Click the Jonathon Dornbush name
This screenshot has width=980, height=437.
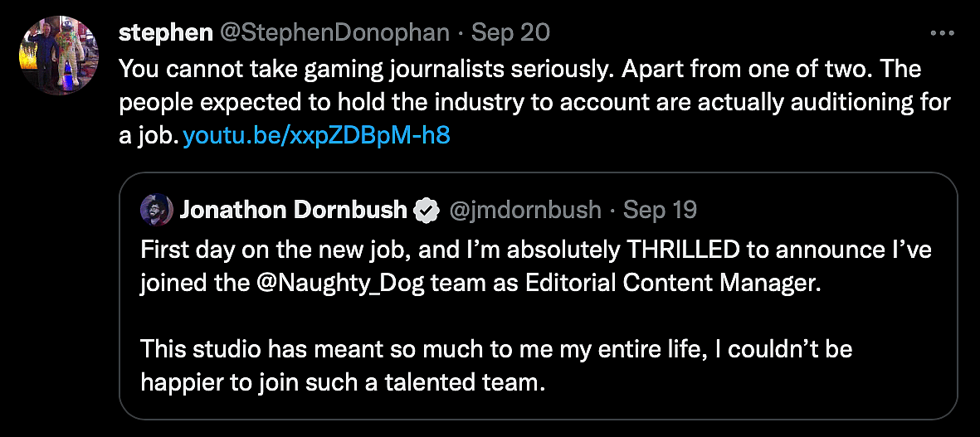pos(293,210)
